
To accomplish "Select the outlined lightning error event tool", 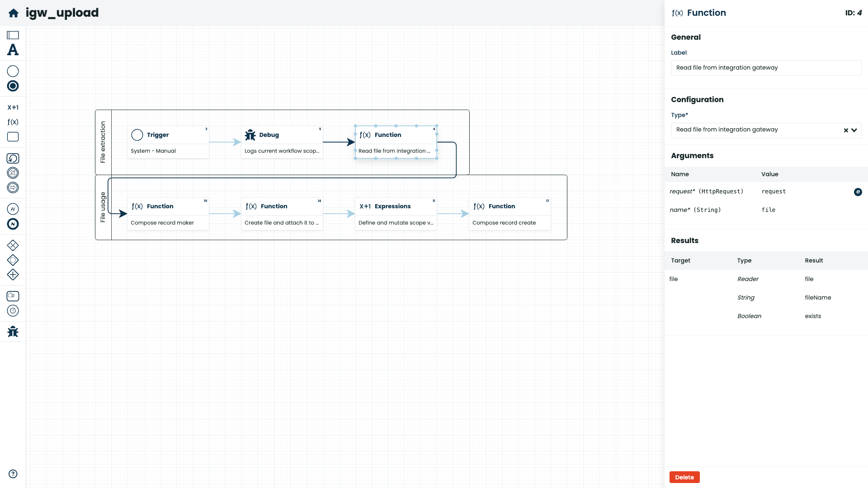I will pos(13,209).
